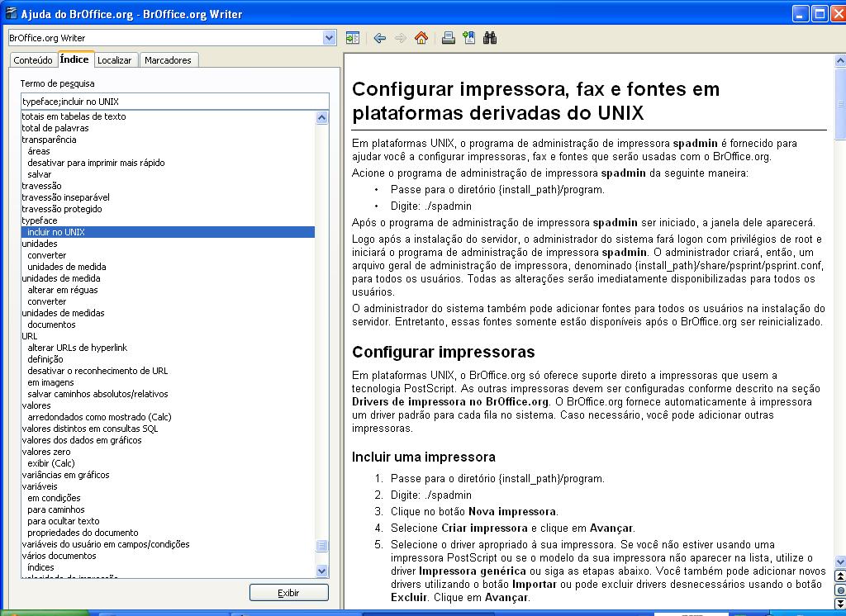Select highlighted 'incluir no UNIX' entry
The width and height of the screenshot is (846, 616).
168,232
